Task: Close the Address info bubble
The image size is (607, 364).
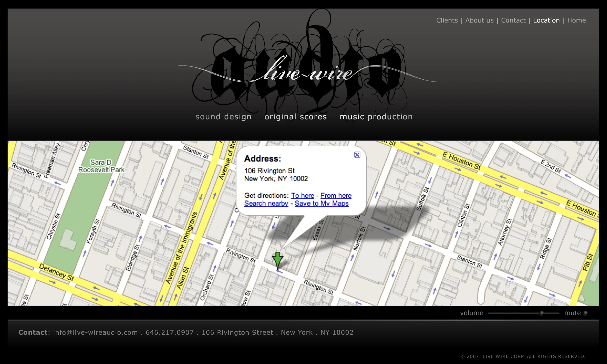Action: click(x=357, y=155)
